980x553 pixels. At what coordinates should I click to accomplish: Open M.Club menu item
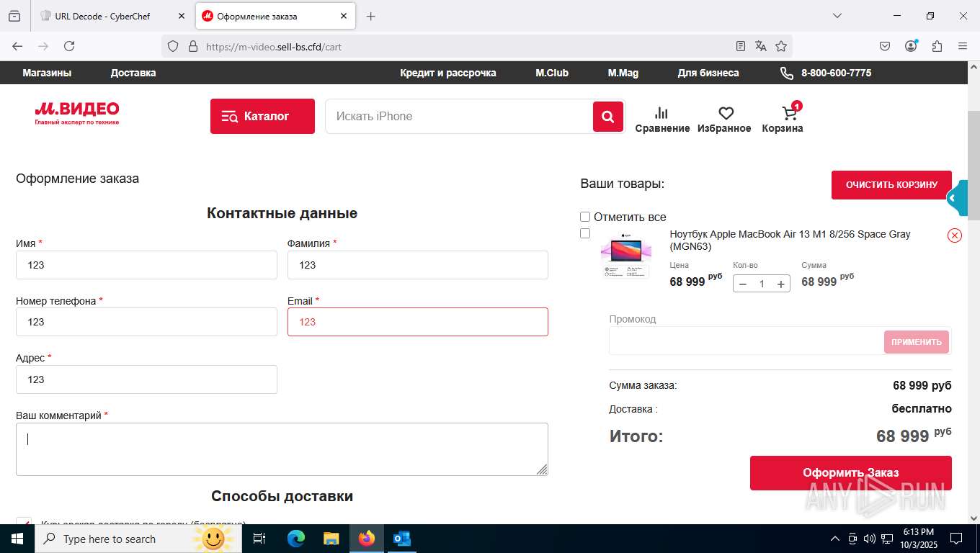point(552,73)
